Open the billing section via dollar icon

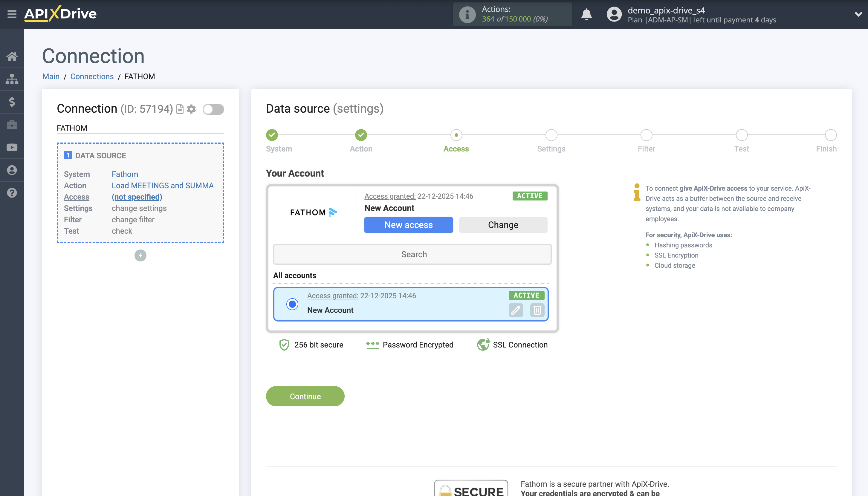tap(12, 102)
